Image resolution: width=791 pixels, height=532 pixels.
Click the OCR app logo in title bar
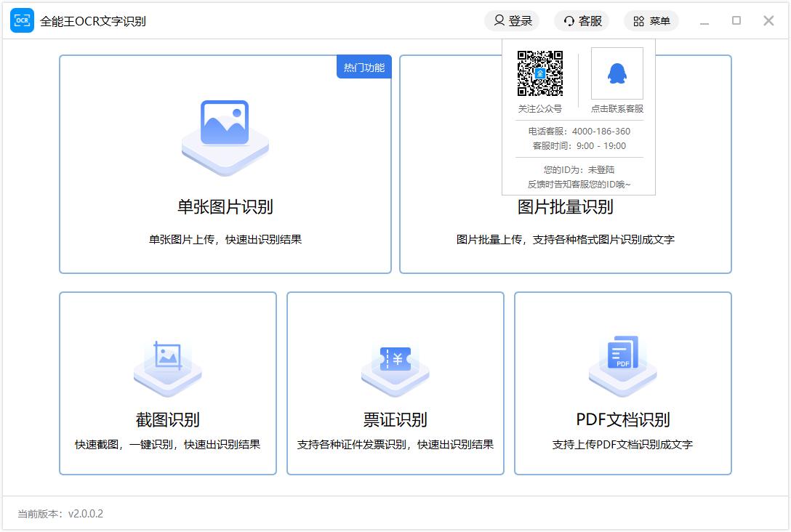coord(22,21)
